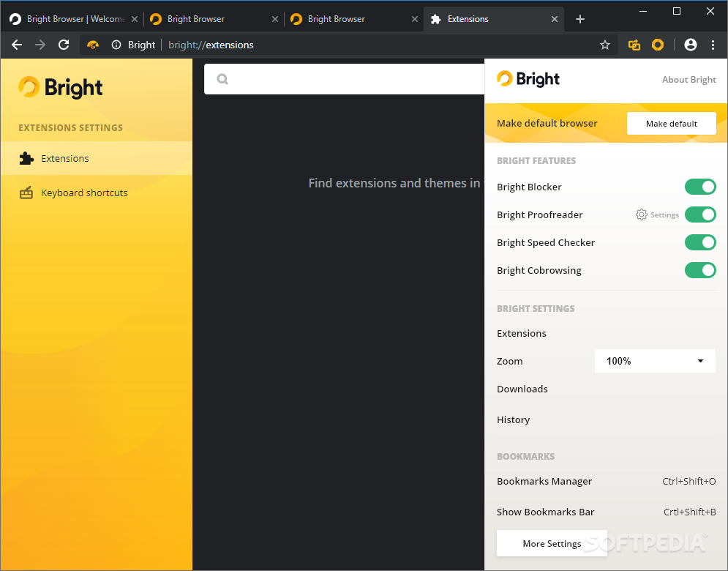Viewport: 728px width, 571px height.
Task: Click the search magnifier icon
Action: (x=222, y=79)
